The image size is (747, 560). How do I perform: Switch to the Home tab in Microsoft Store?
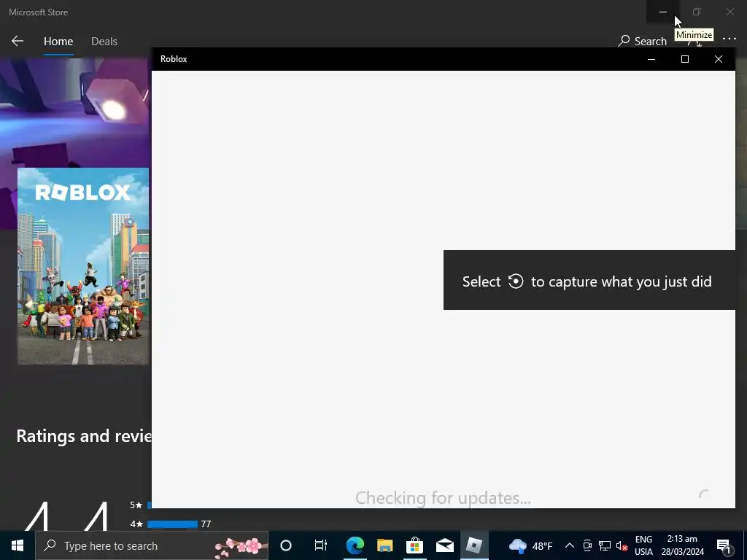coord(58,42)
